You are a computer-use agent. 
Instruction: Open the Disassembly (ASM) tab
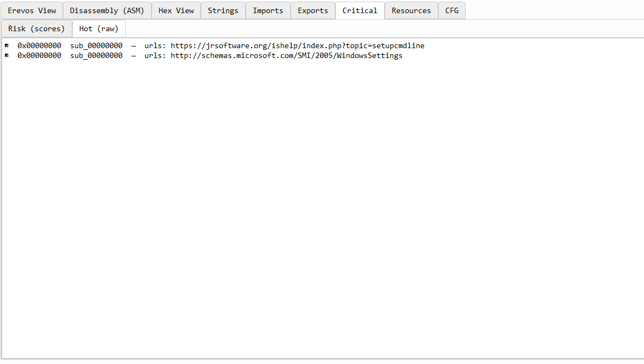(x=107, y=10)
